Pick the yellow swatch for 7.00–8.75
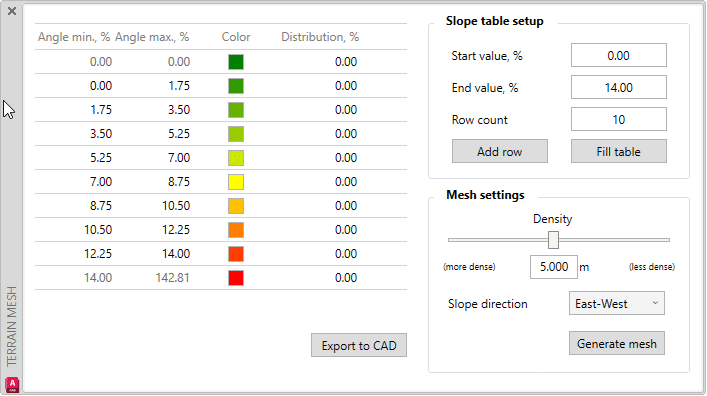This screenshot has width=707, height=396. pyautogui.click(x=236, y=182)
